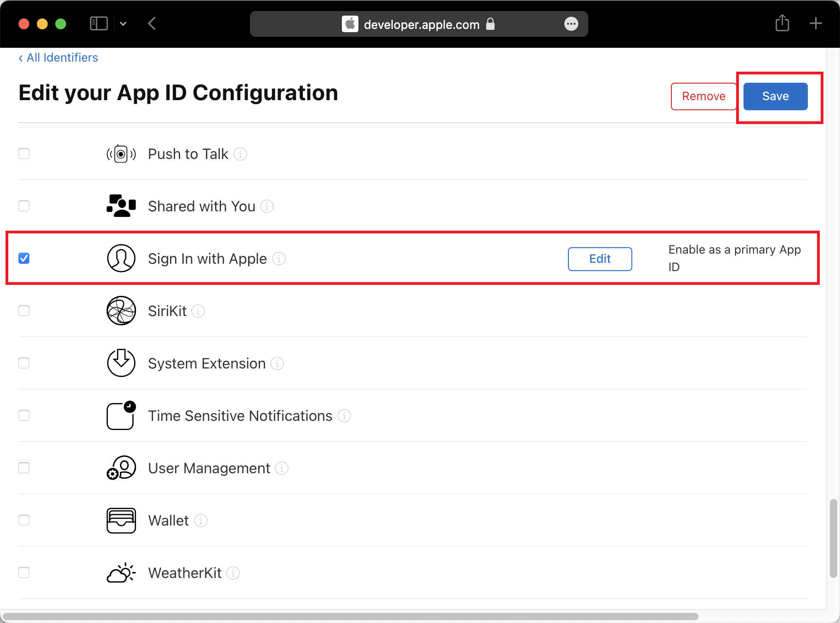840x623 pixels.
Task: Click the SiriKit orb icon
Action: 121,311
